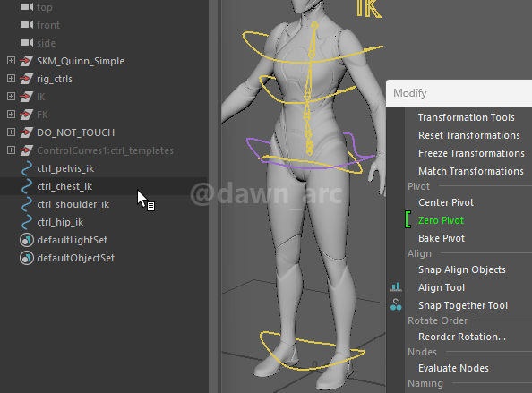Open Reorder Rotation... dialog
Screen dimensions: 532x393
point(462,337)
